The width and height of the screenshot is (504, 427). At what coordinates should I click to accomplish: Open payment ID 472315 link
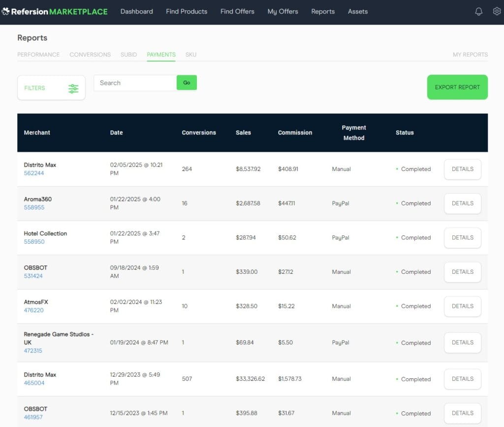(33, 351)
